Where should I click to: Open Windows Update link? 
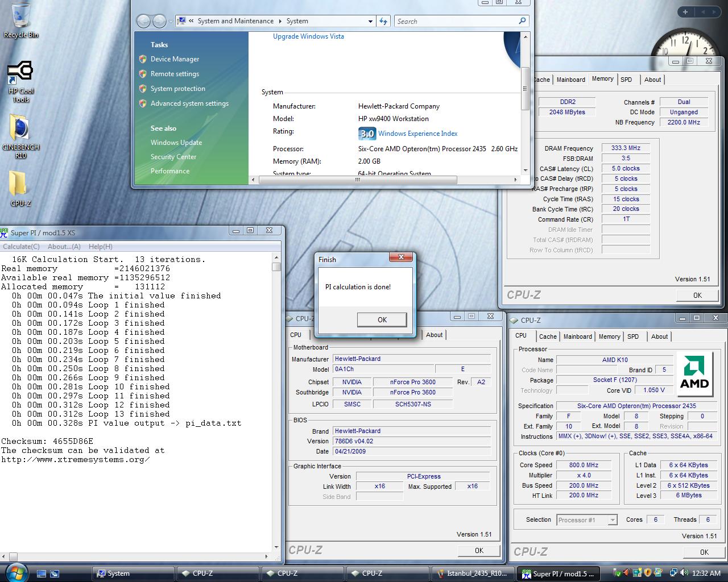pos(176,143)
